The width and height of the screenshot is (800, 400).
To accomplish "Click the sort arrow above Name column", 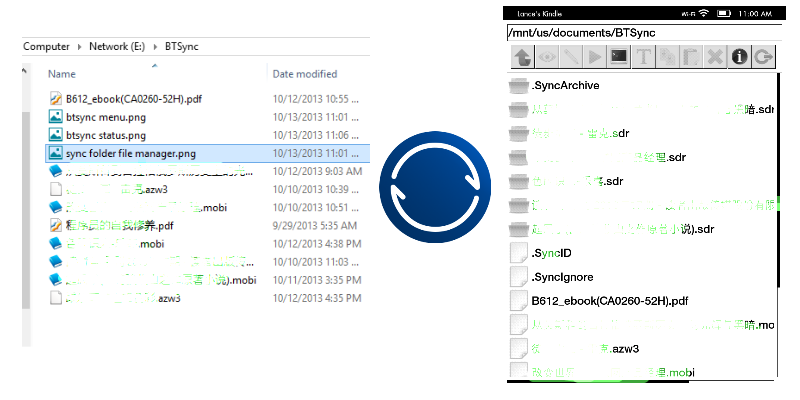I will [x=155, y=65].
